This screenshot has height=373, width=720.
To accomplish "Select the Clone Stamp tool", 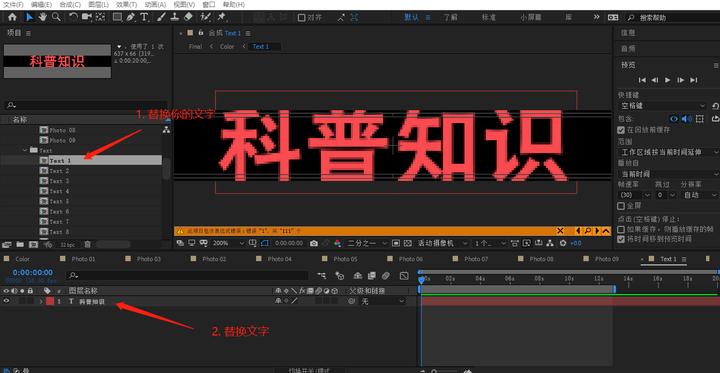I will (x=174, y=17).
